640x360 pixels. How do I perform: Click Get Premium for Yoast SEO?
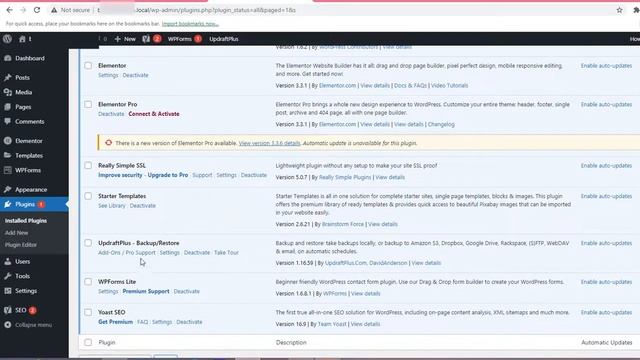pyautogui.click(x=116, y=322)
